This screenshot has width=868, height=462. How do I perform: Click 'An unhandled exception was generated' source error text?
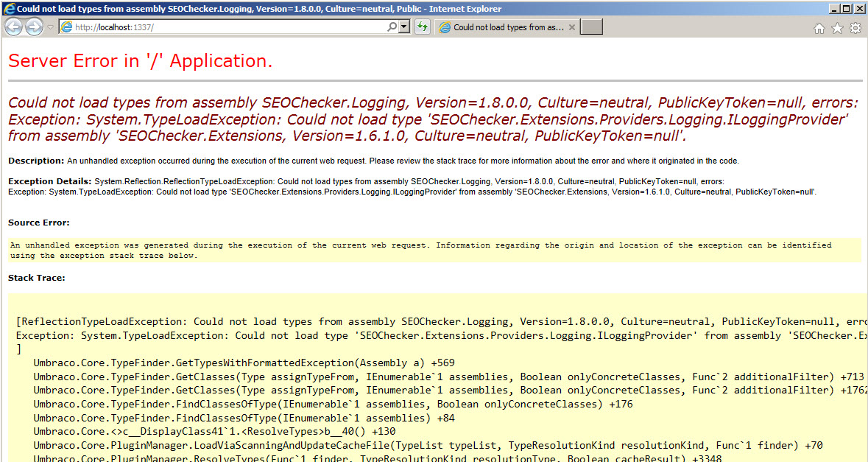pos(420,251)
